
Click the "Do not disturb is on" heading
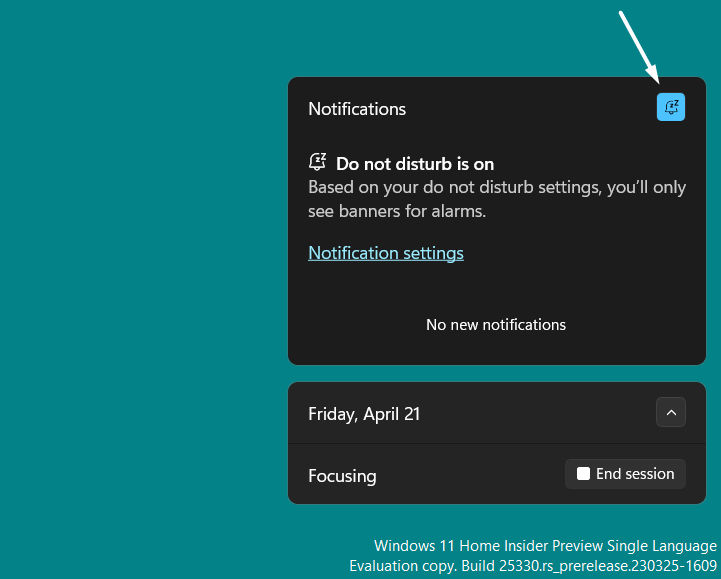pos(415,164)
